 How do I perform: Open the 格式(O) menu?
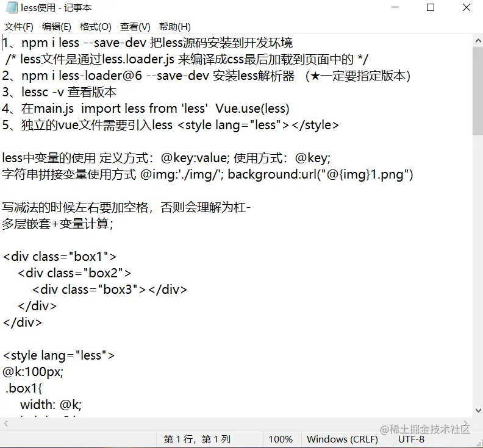click(x=96, y=27)
